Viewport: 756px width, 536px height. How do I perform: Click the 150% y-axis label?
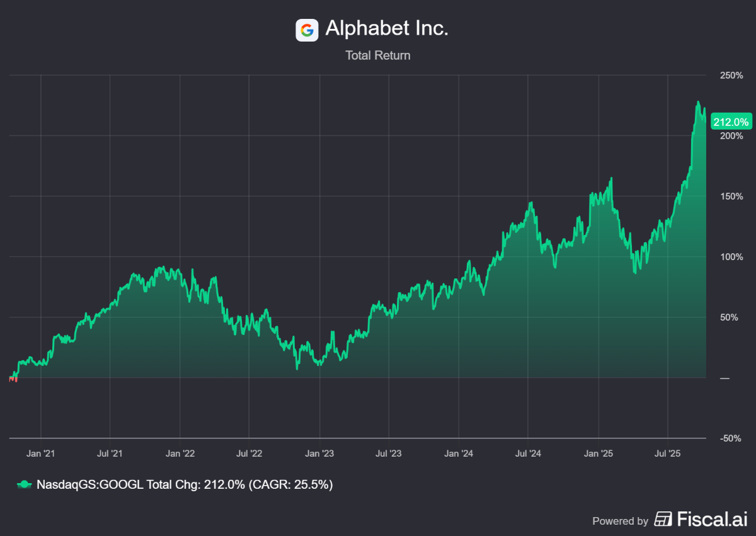(731, 197)
